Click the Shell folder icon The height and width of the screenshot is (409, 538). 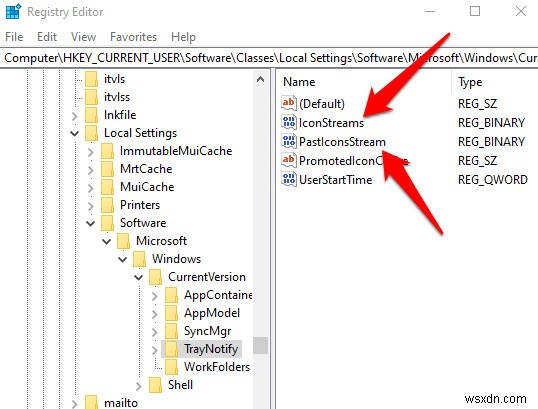155,385
